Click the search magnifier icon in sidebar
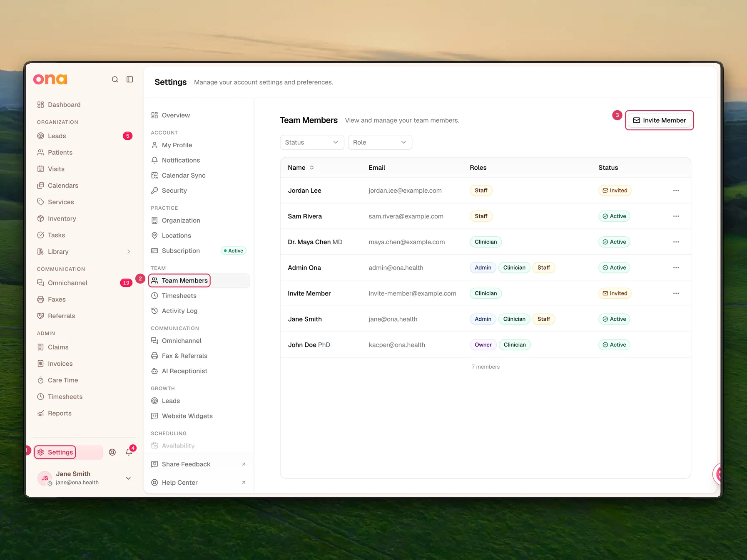The width and height of the screenshot is (747, 560). click(x=115, y=79)
